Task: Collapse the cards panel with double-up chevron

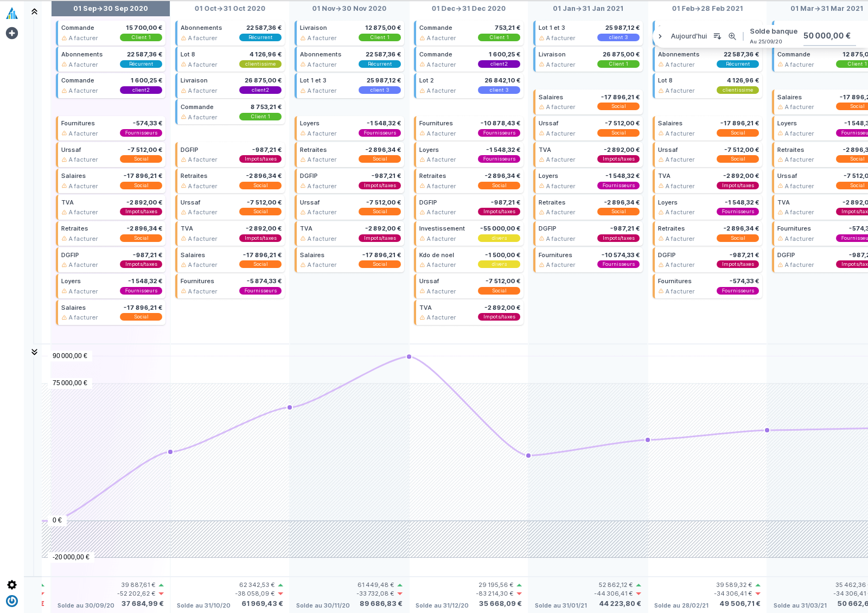Action: (x=34, y=11)
